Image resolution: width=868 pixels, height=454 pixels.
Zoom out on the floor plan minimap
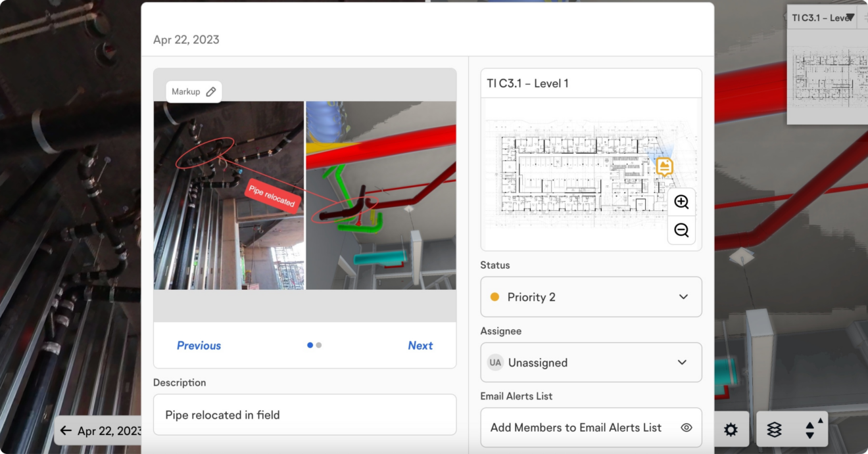click(x=681, y=231)
